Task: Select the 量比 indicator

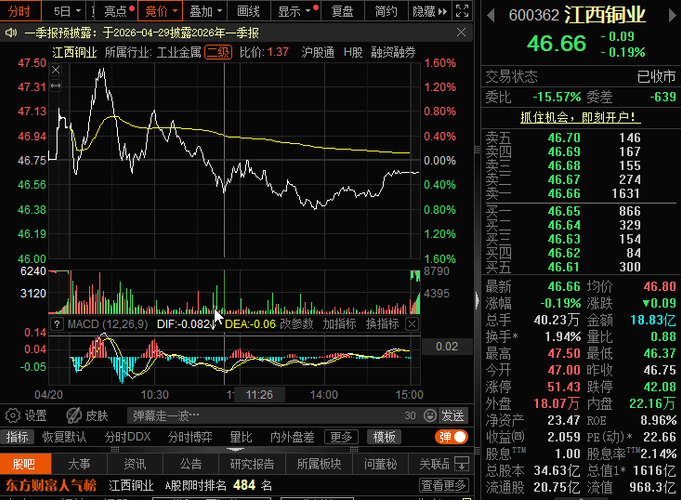Action: click(x=241, y=437)
